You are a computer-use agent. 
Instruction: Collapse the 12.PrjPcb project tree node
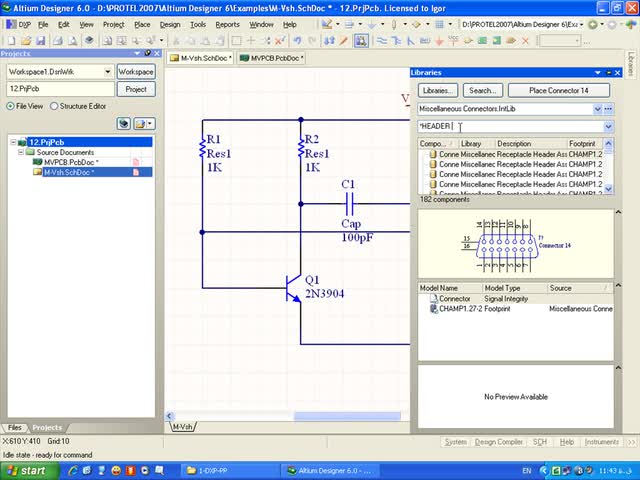(x=14, y=142)
